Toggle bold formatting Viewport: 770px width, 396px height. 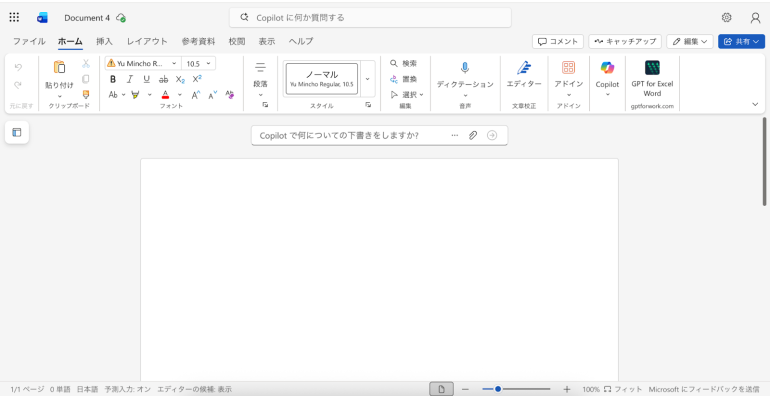coord(113,79)
